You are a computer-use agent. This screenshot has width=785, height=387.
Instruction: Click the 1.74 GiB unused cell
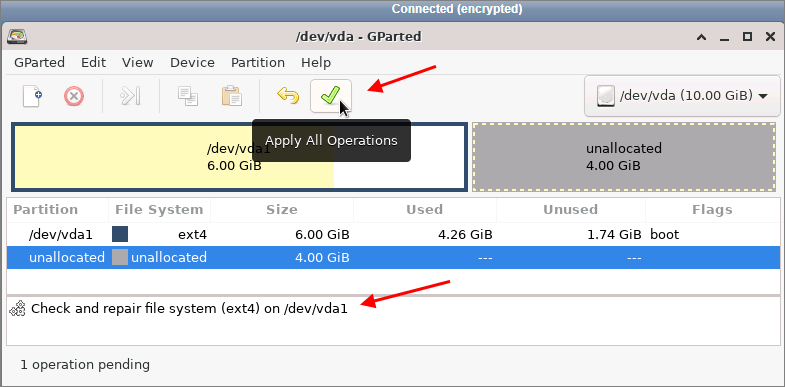(614, 234)
